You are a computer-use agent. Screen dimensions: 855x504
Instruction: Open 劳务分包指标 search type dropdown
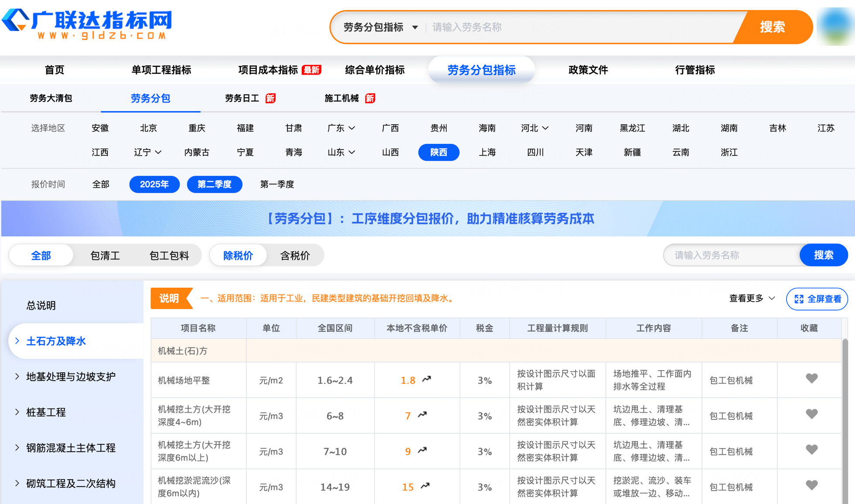pos(380,27)
